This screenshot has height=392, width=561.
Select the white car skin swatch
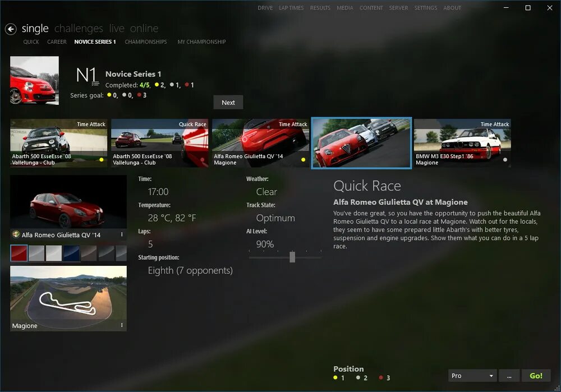[x=54, y=253]
